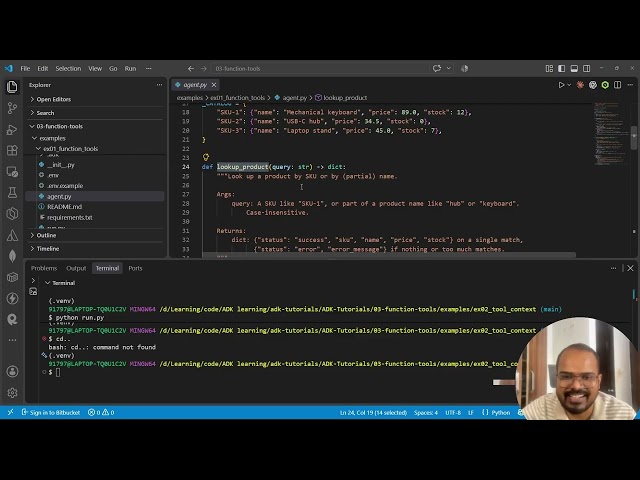Show code actions lightbulb on line 23

[206, 157]
